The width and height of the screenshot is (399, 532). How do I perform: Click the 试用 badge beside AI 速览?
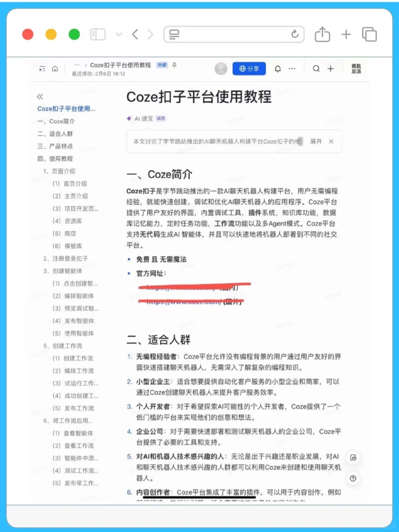(161, 119)
